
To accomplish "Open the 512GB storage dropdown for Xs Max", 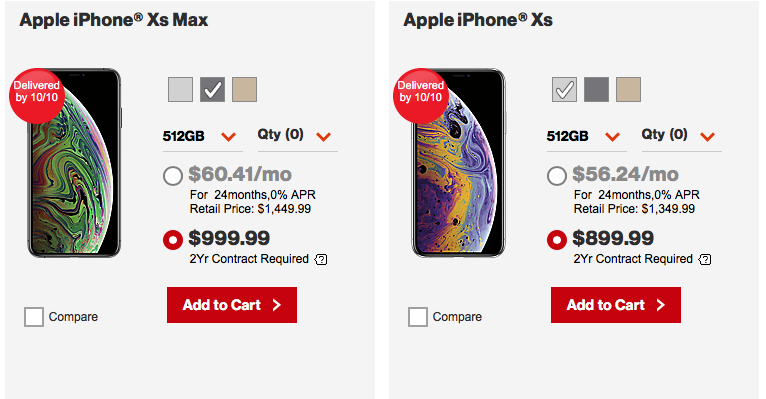I will pos(202,137).
